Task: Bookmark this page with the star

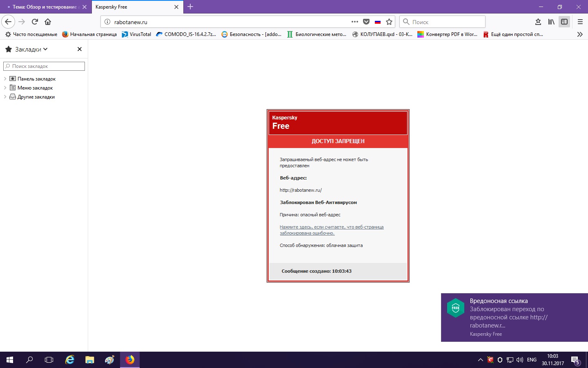Action: [389, 22]
